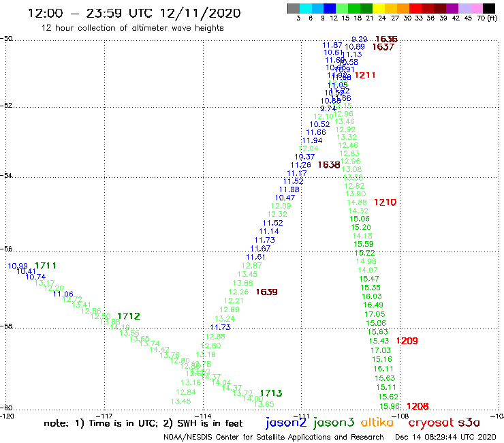The height and width of the screenshot is (443, 504).
Task: Select the purple swatch in the legend
Action: pos(452,8)
